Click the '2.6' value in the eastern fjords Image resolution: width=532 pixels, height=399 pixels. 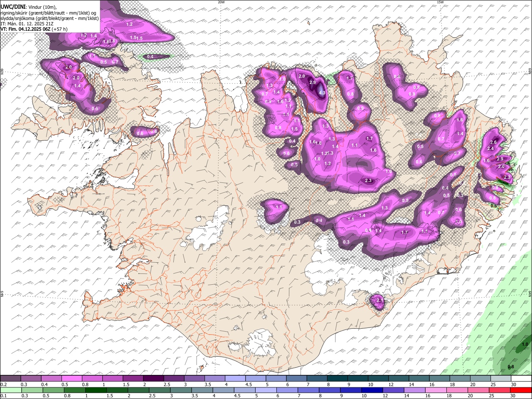[x=493, y=143]
